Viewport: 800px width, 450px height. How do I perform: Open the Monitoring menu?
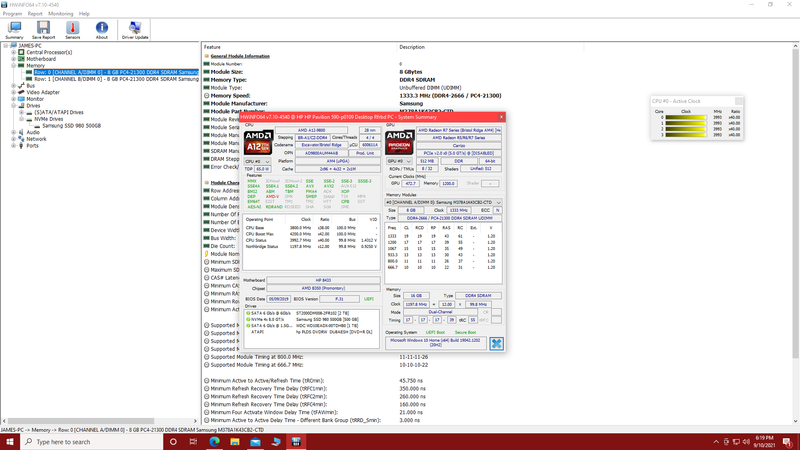coord(61,14)
